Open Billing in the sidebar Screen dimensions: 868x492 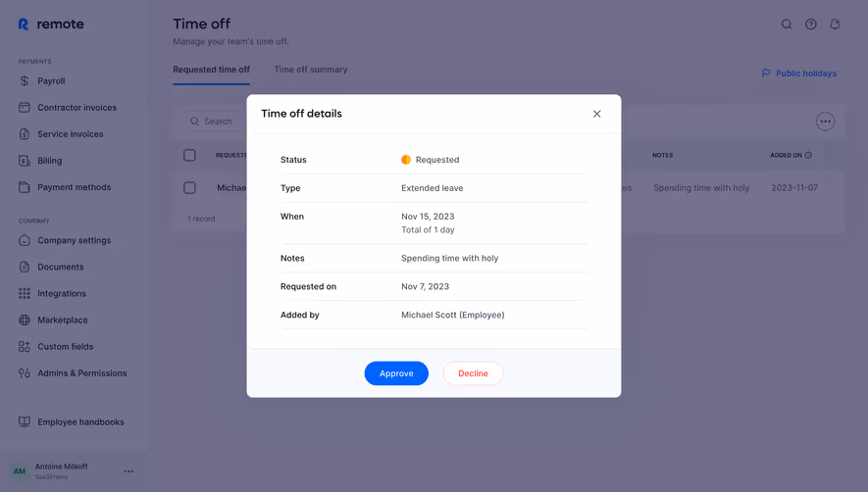point(49,161)
